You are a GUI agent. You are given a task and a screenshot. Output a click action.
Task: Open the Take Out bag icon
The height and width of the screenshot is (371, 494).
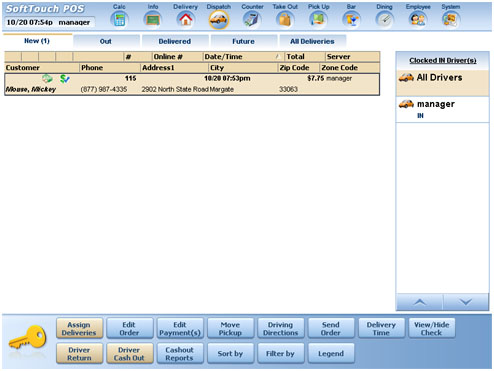[x=285, y=20]
